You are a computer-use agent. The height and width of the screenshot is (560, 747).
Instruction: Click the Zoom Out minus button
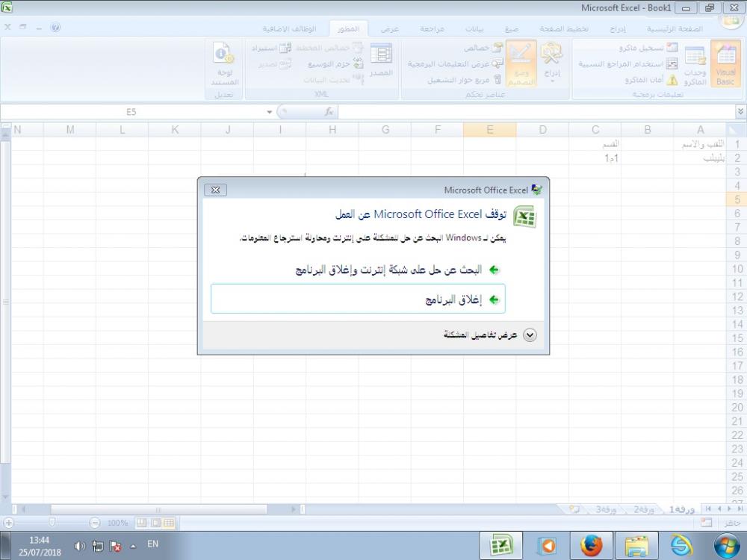pos(95,523)
